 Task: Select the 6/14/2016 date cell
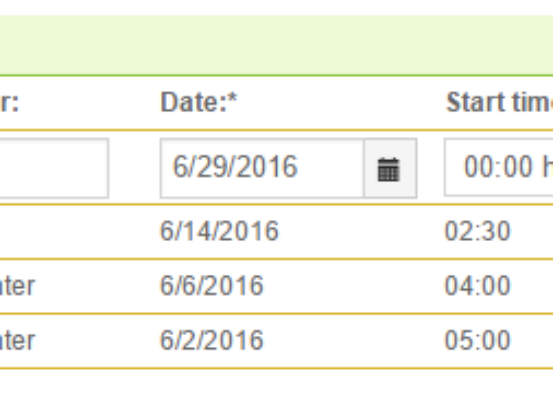(x=219, y=231)
